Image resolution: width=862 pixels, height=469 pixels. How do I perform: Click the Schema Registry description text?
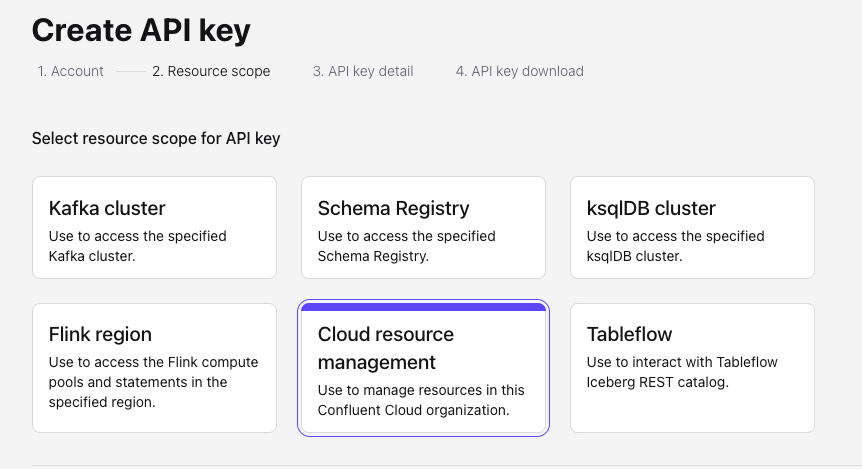click(407, 246)
